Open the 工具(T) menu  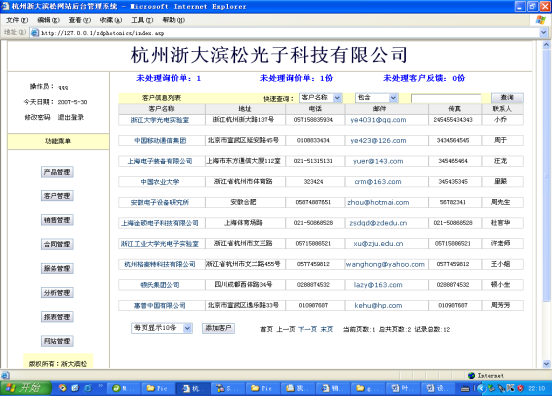(142, 20)
